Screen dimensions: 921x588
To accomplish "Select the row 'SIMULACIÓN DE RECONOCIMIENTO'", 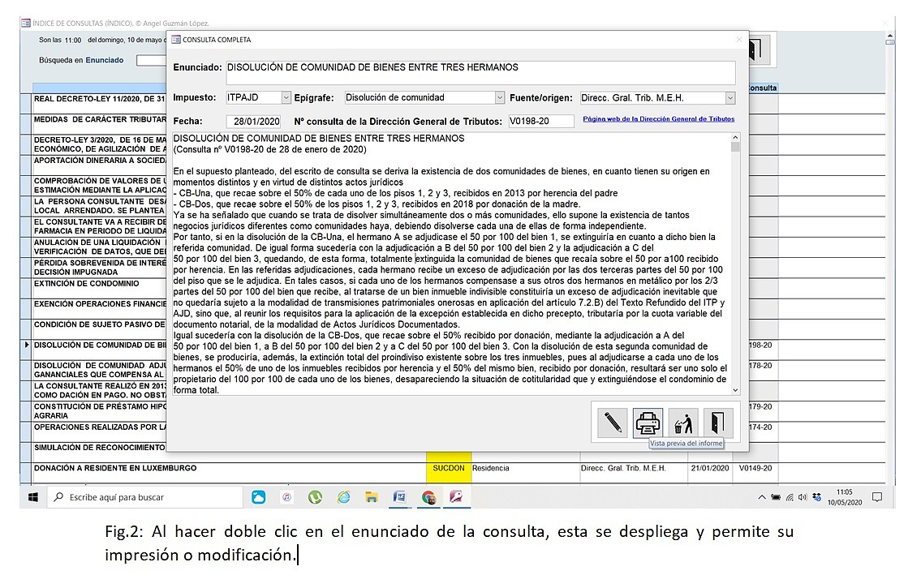I will (x=99, y=452).
